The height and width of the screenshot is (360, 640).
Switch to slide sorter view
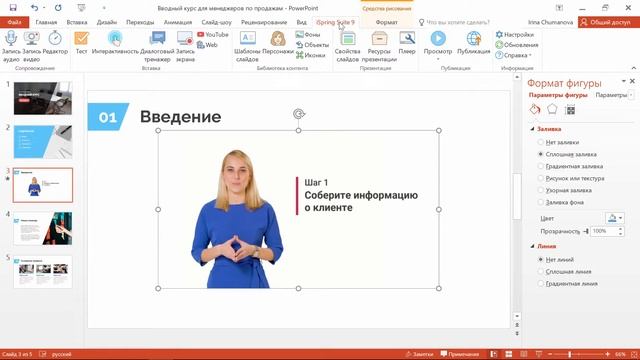509,354
